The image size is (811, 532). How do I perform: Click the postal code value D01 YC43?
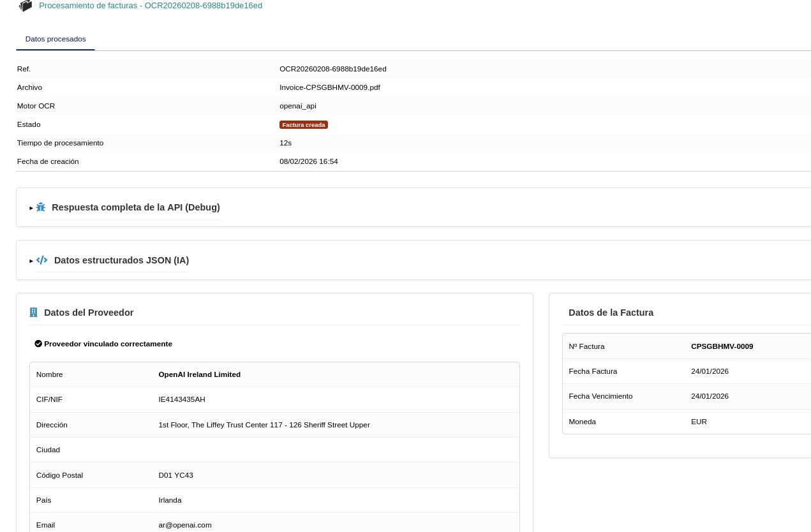tap(175, 475)
